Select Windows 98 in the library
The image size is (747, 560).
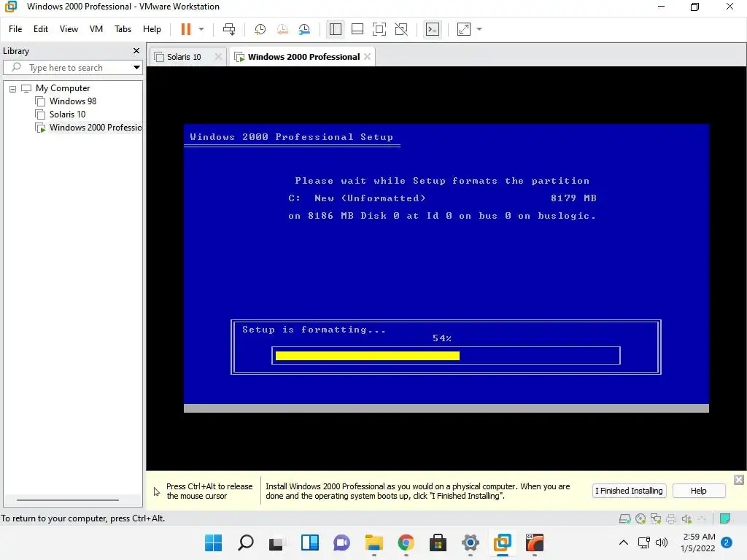[73, 101]
